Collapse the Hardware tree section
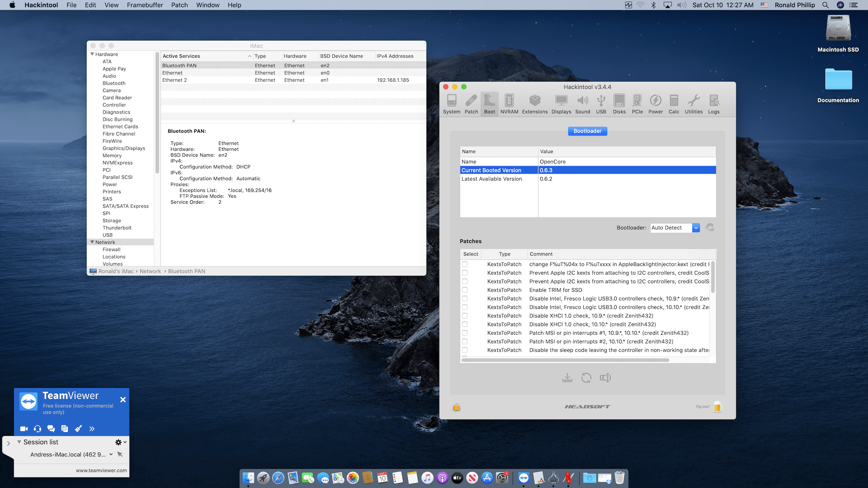 (92, 54)
